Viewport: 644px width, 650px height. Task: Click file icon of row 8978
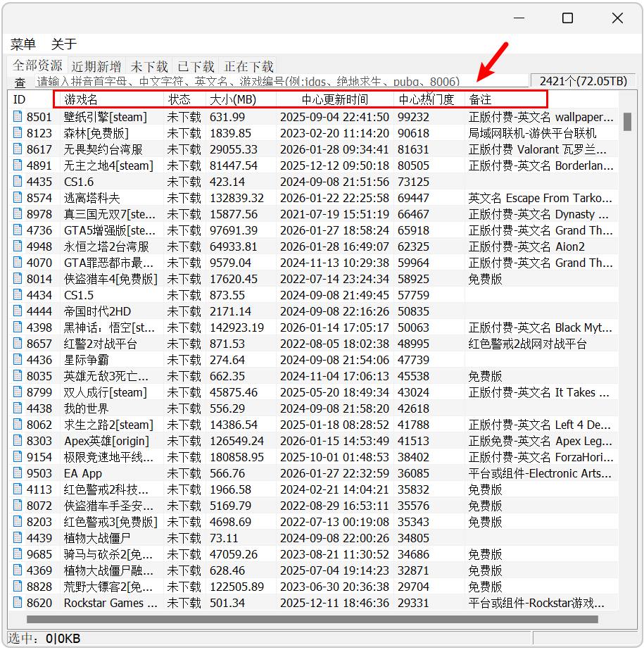[18, 213]
